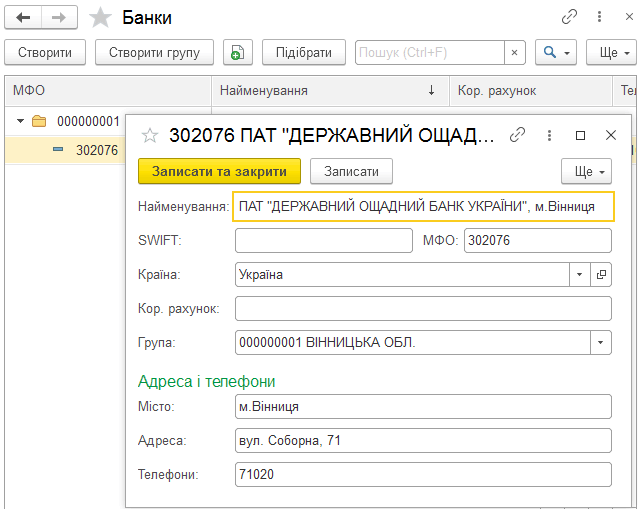Open the magnifier search dropdown
This screenshot has height=509, width=639.
click(556, 52)
